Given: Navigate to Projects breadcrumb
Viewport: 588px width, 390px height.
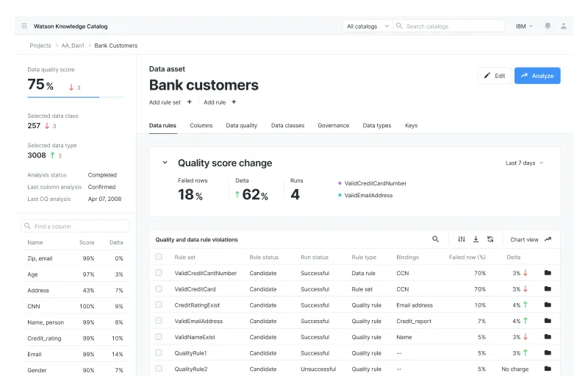Looking at the screenshot, I should point(40,46).
